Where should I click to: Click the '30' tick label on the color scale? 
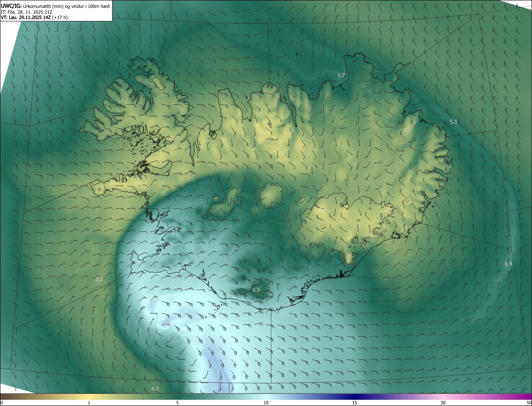(x=443, y=403)
